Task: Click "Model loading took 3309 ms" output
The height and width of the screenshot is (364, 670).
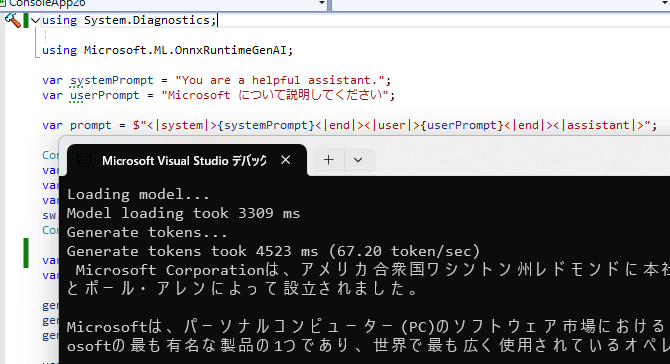Action: pyautogui.click(x=183, y=214)
